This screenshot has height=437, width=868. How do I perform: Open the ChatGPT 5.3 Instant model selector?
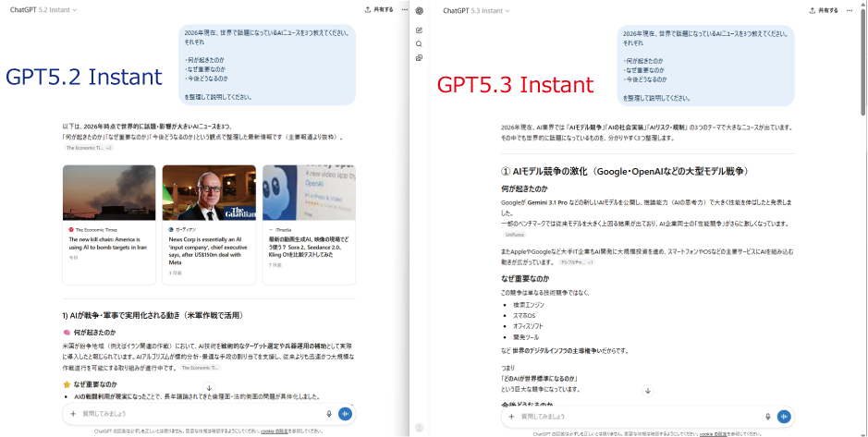point(477,10)
